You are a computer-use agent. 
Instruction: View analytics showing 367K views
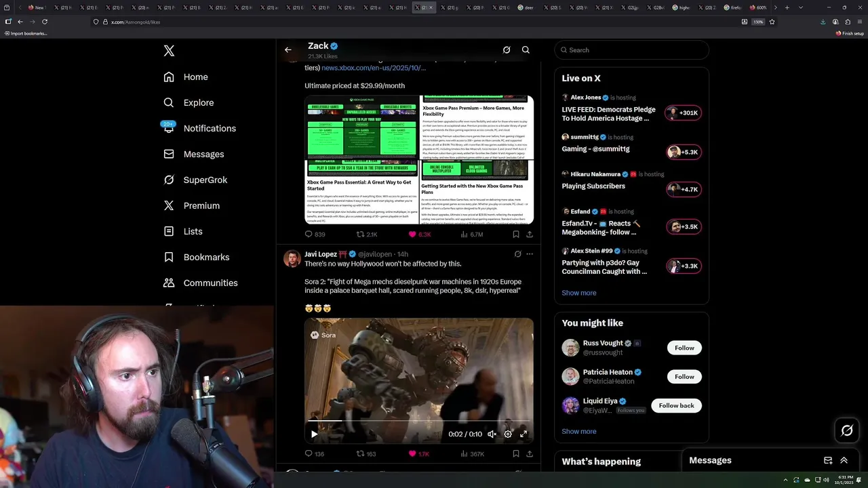[472, 453]
